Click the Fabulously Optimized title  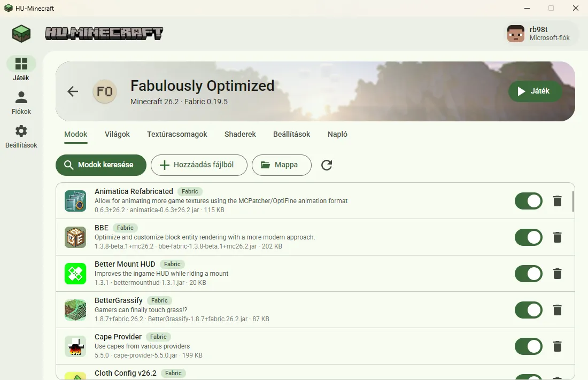pos(203,86)
